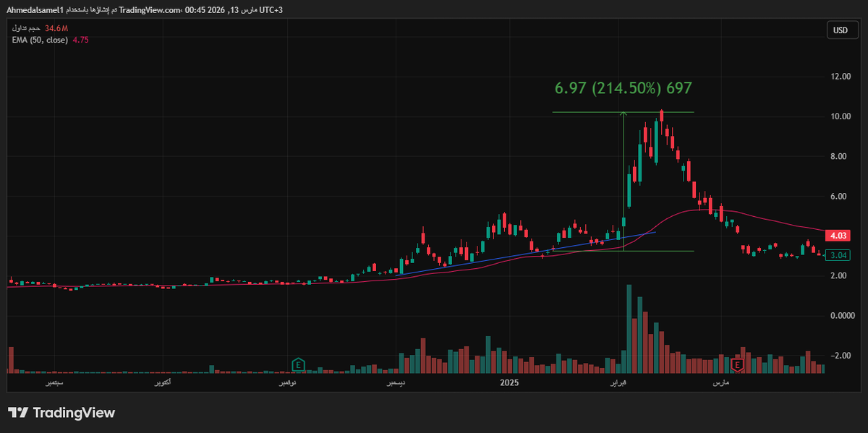Click the 2025 year label on time axis
The width and height of the screenshot is (868, 433).
pos(510,381)
